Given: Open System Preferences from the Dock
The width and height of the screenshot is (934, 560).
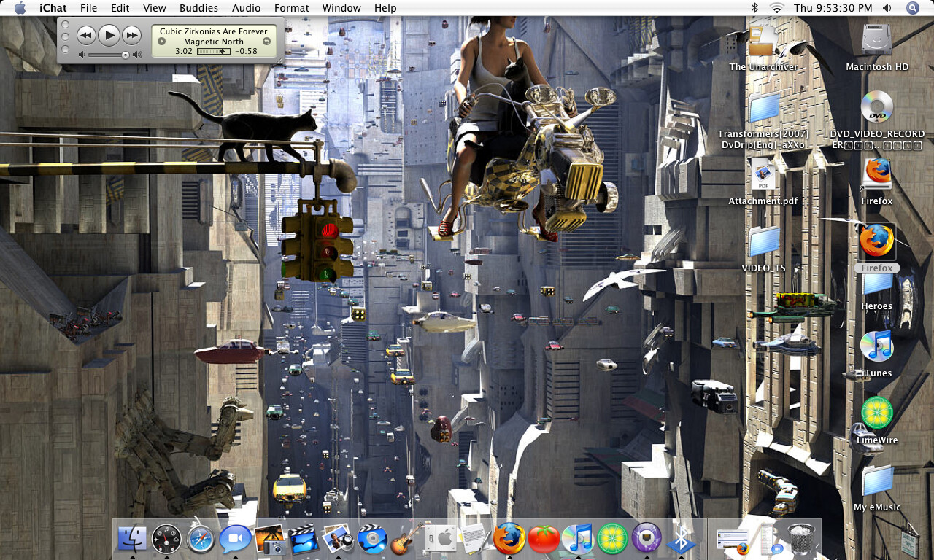Looking at the screenshot, I should (x=441, y=539).
